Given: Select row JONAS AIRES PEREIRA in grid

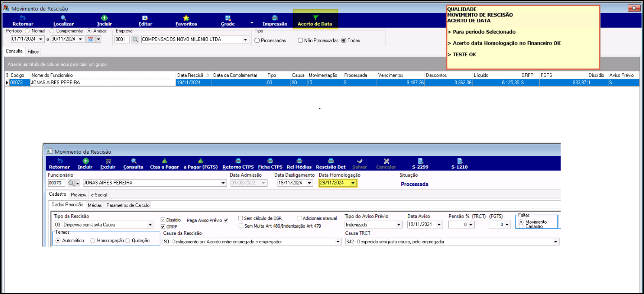Looking at the screenshot, I should point(322,83).
